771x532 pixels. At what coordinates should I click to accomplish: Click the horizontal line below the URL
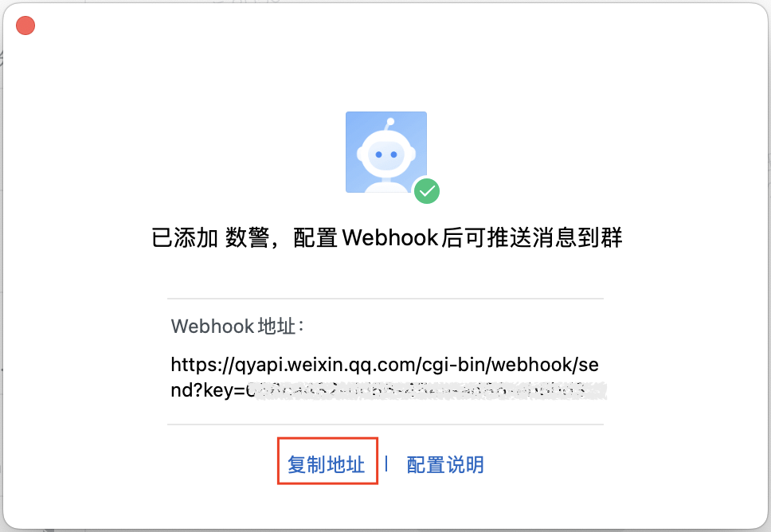tap(385, 424)
